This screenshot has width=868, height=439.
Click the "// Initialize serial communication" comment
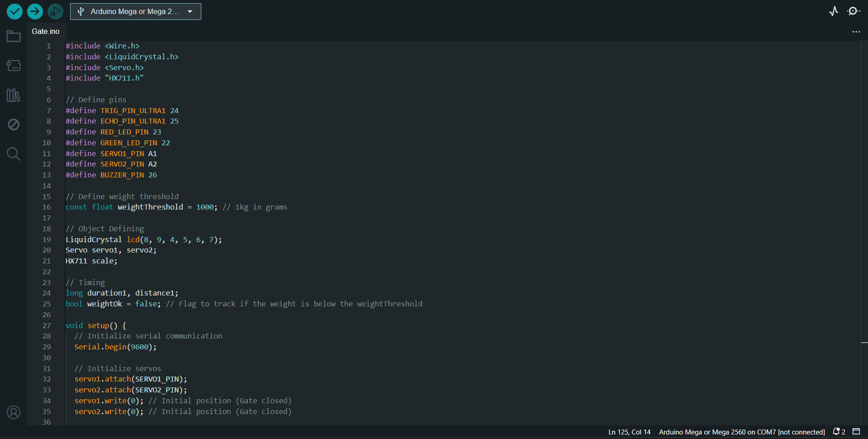[x=148, y=336]
